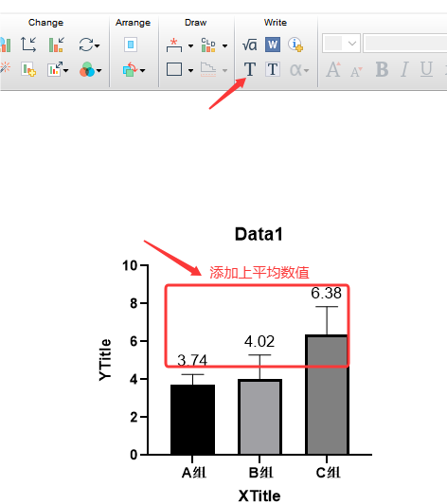
Task: Click the C组 x-axis label
Action: click(x=328, y=473)
